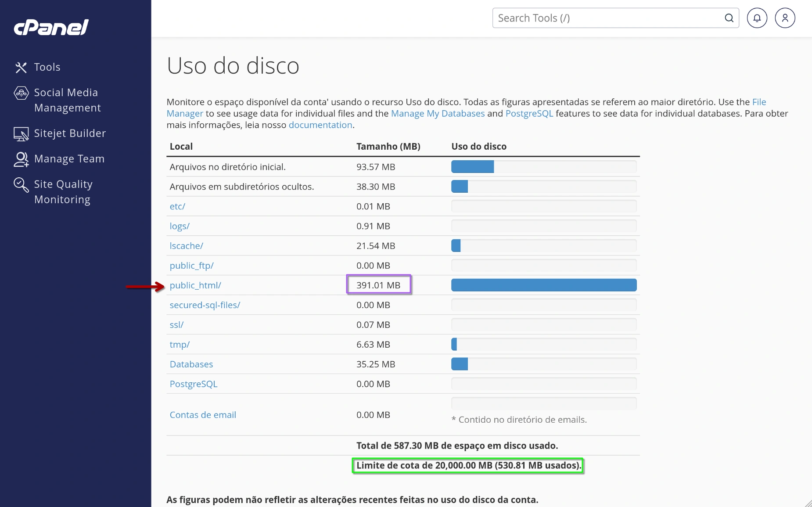Select the Tools entry in the sidebar

tap(47, 67)
